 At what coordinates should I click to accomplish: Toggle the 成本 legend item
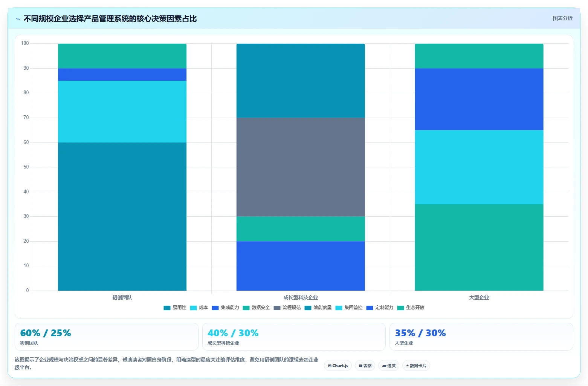pyautogui.click(x=199, y=308)
